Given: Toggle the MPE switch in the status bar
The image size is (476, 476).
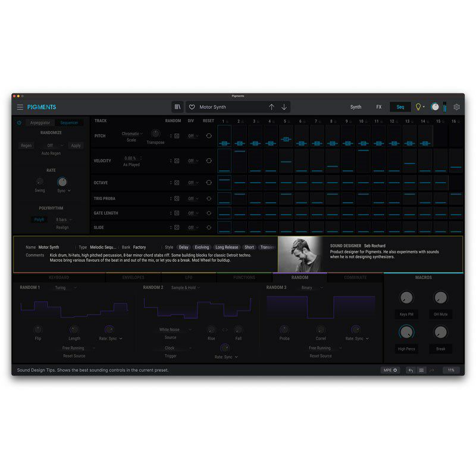Looking at the screenshot, I should coord(390,370).
